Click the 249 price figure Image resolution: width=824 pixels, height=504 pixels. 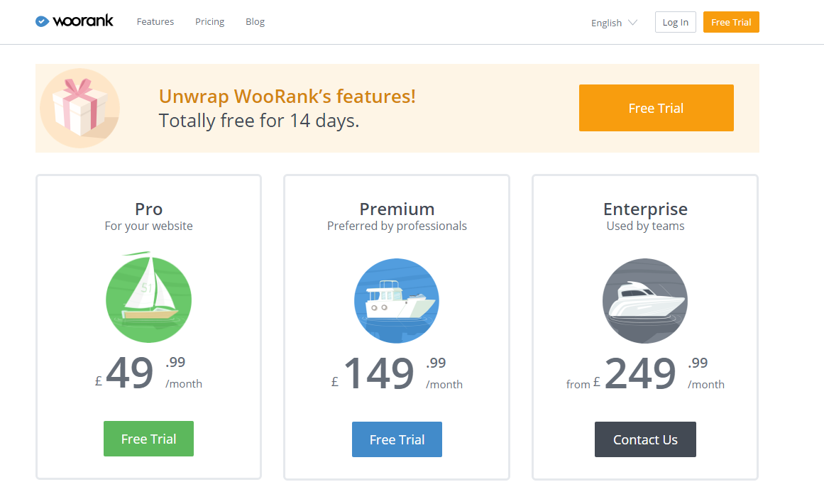tap(640, 373)
